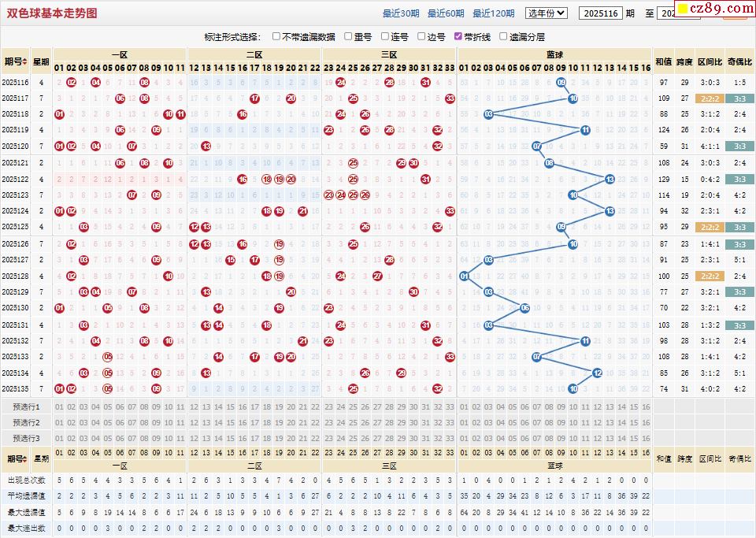Click blue ball 12 in row 2025134
Viewport: 756px width, 538px height.
click(x=598, y=373)
